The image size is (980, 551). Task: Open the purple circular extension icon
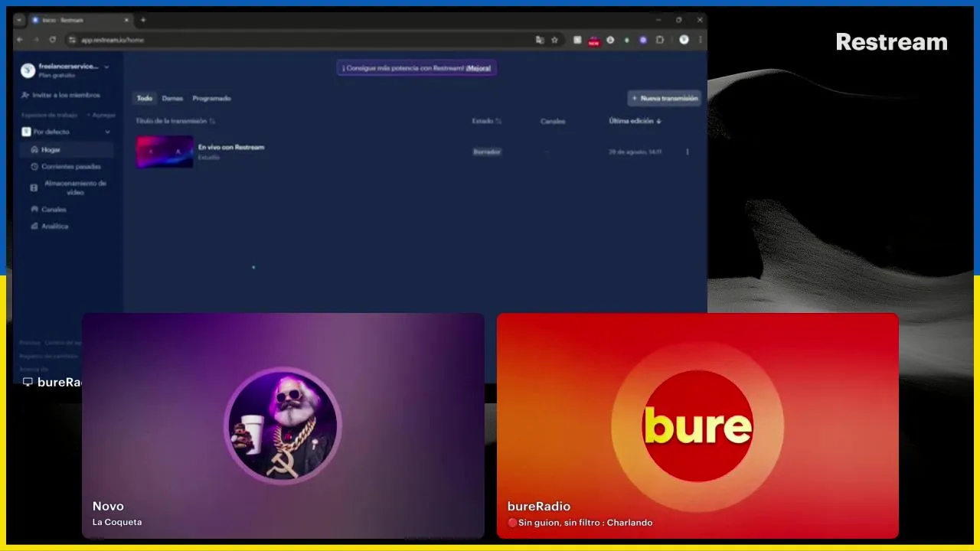pos(643,40)
